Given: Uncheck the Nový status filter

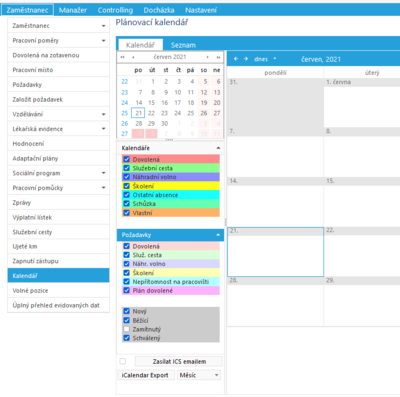Looking at the screenshot, I should point(127,311).
